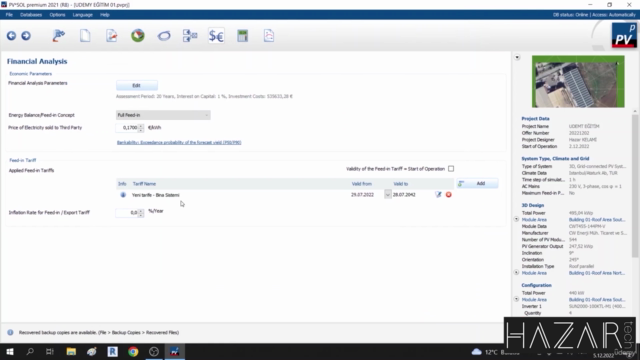Open the Help menu

105,15
